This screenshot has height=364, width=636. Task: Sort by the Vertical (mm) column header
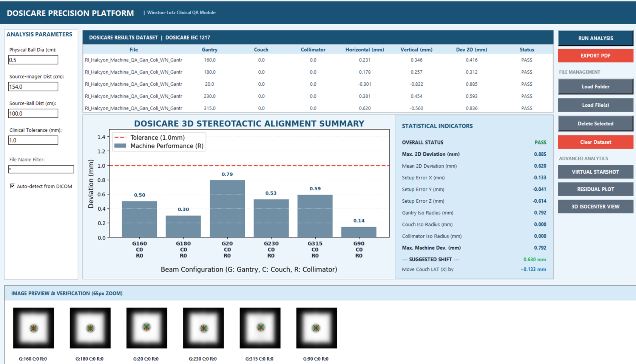click(x=416, y=49)
